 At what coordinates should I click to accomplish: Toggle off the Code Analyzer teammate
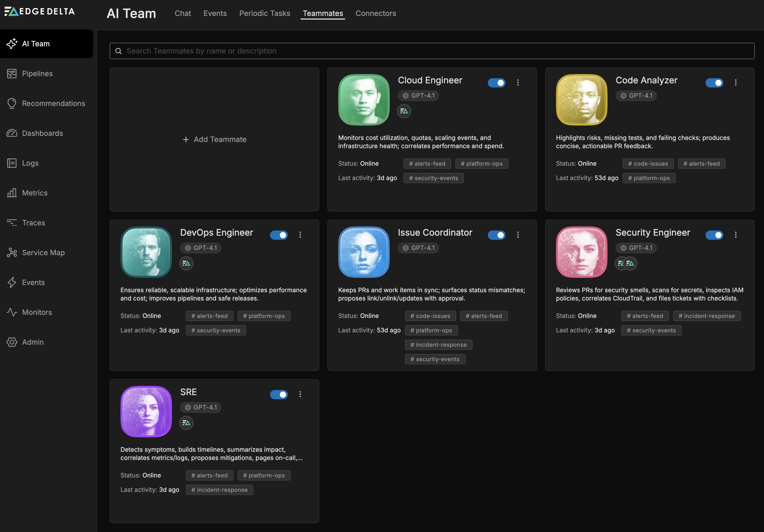pos(715,83)
